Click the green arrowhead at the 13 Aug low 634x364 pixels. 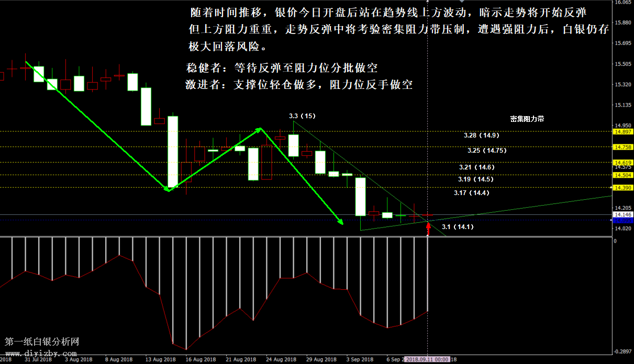(168, 189)
